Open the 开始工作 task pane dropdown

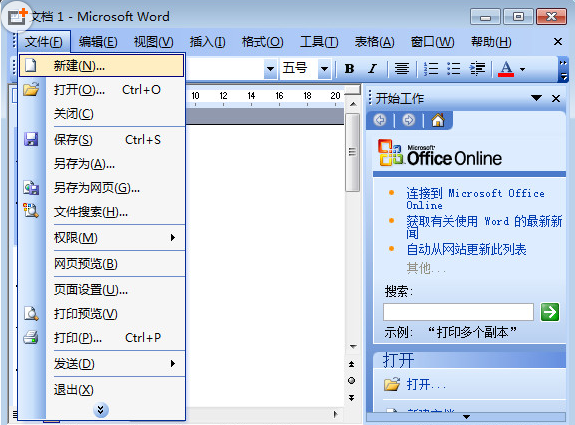536,98
